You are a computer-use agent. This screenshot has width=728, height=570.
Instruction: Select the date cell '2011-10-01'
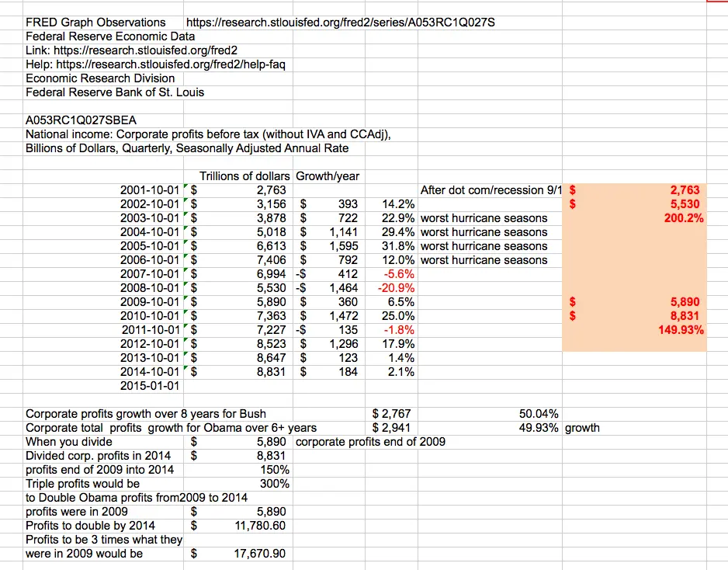[x=151, y=330]
